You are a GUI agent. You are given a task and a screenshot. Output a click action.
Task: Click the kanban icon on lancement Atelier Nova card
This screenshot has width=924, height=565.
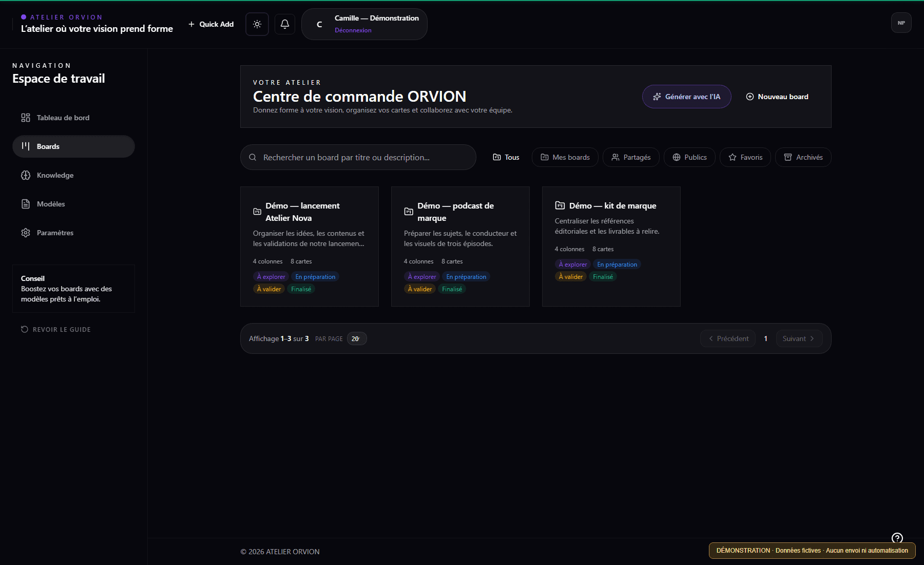[x=257, y=212]
